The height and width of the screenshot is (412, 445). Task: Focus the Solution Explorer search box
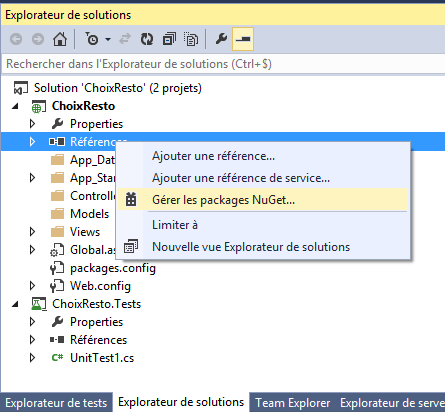pos(223,64)
